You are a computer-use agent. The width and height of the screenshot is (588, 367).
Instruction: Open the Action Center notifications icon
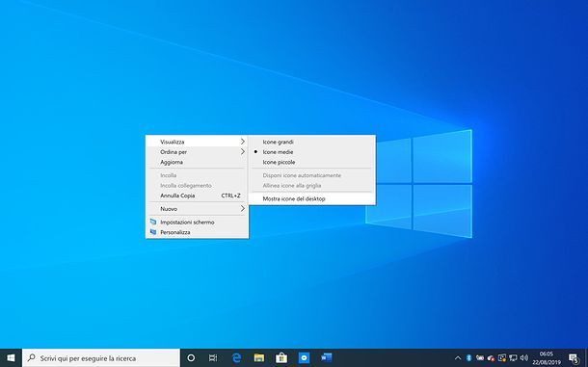coord(574,358)
